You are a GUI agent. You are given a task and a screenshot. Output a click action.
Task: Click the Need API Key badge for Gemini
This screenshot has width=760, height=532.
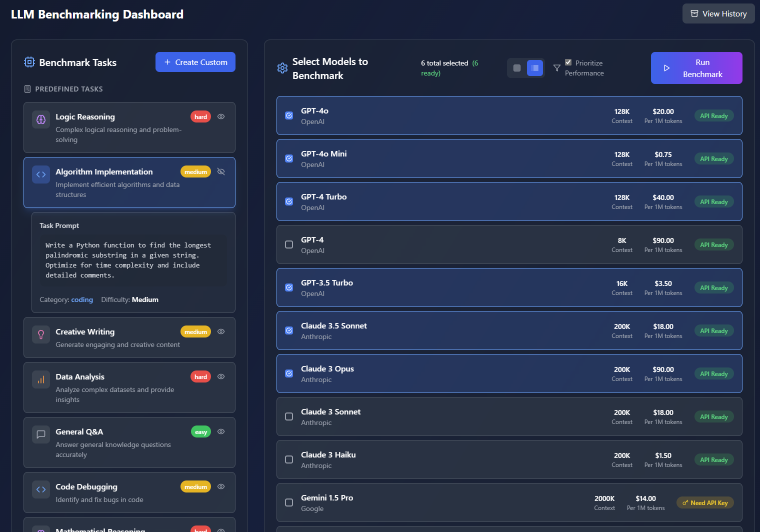(x=705, y=502)
